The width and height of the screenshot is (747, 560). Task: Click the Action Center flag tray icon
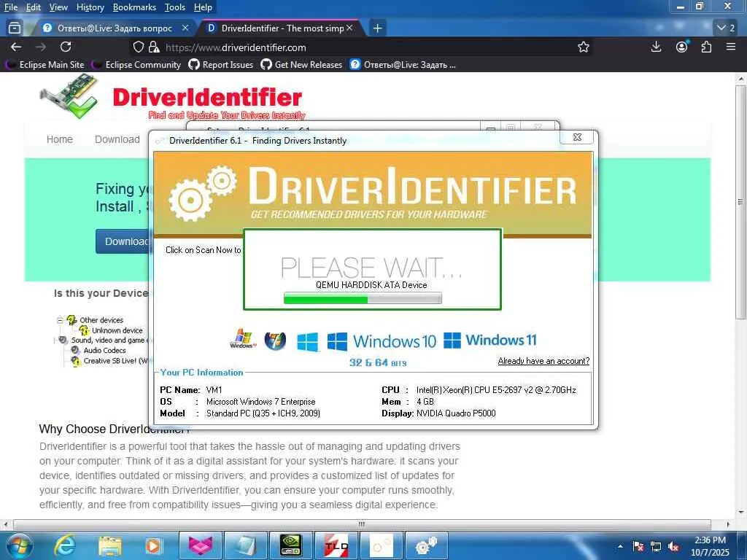(638, 547)
